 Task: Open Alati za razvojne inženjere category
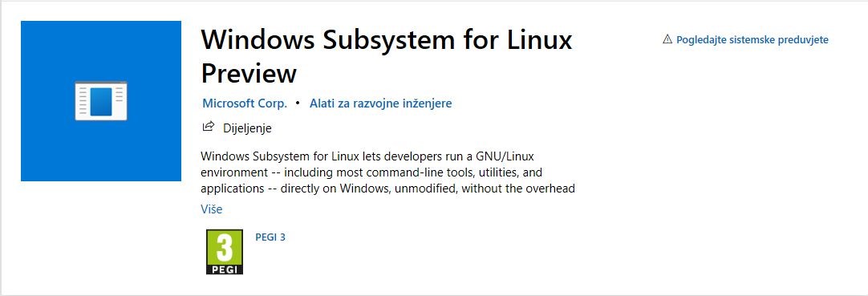pos(380,103)
